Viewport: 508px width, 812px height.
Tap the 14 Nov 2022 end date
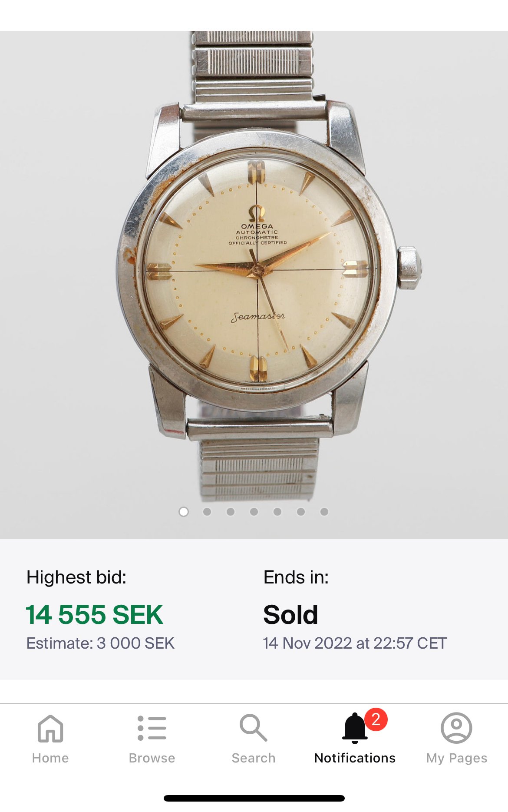[x=355, y=643]
